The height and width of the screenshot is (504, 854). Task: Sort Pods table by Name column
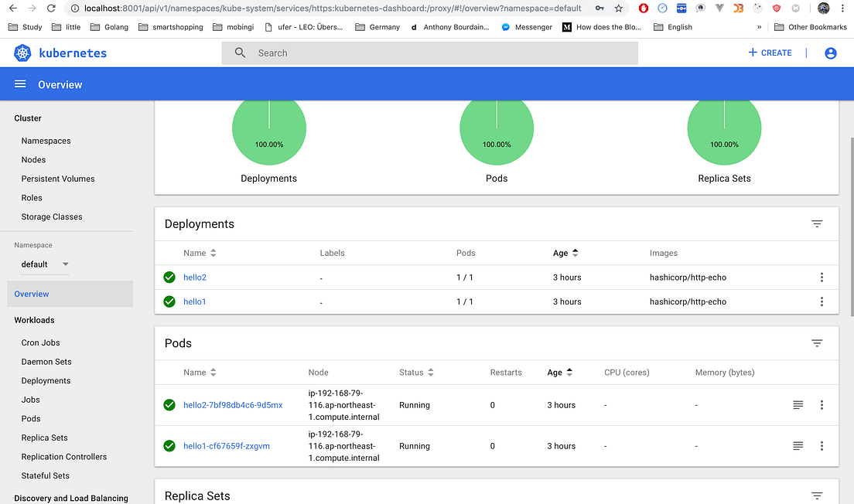coord(200,372)
